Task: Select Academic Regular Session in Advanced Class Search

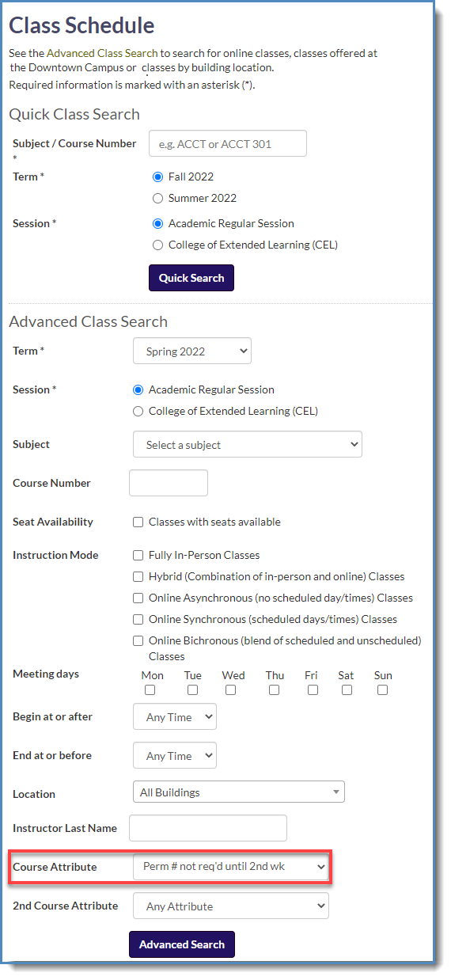Action: pyautogui.click(x=138, y=390)
